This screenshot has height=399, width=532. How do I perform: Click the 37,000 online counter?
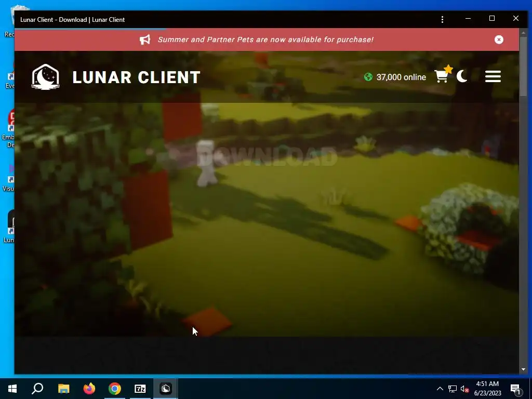(x=401, y=77)
